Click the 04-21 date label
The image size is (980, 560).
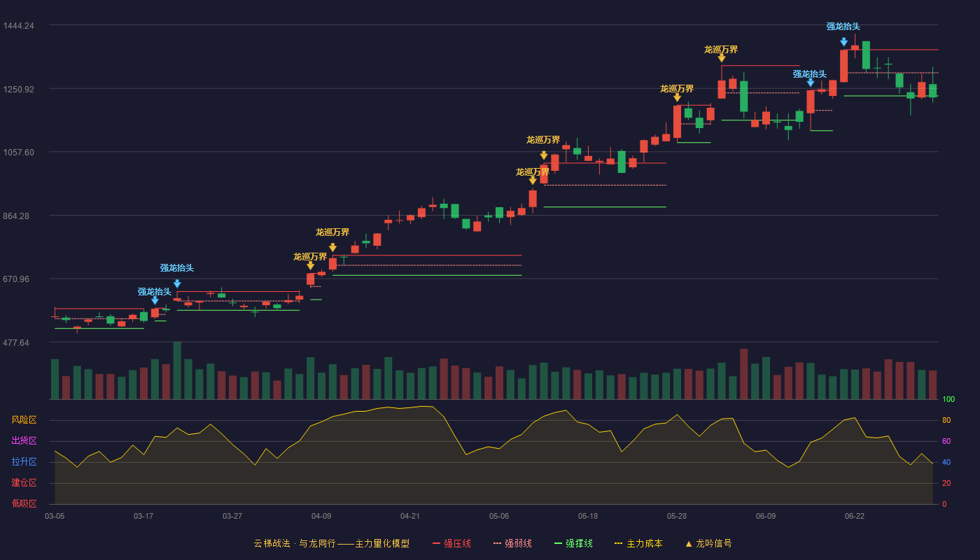click(410, 516)
